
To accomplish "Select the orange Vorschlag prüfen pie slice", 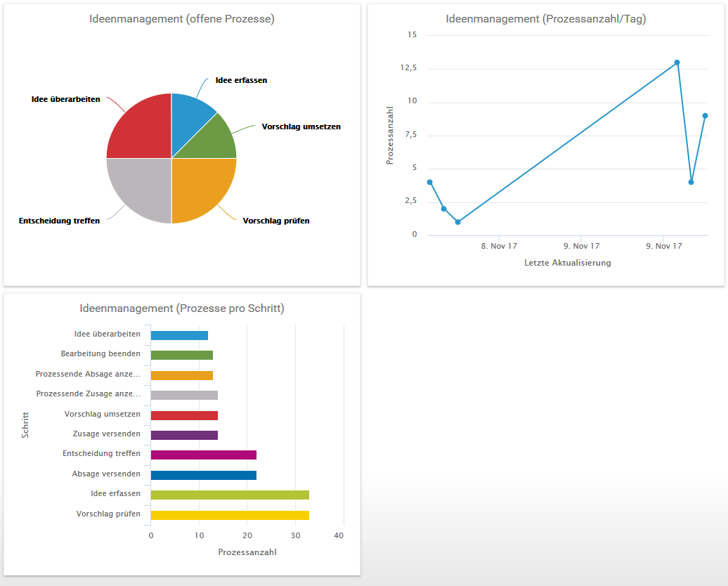I will 202,188.
